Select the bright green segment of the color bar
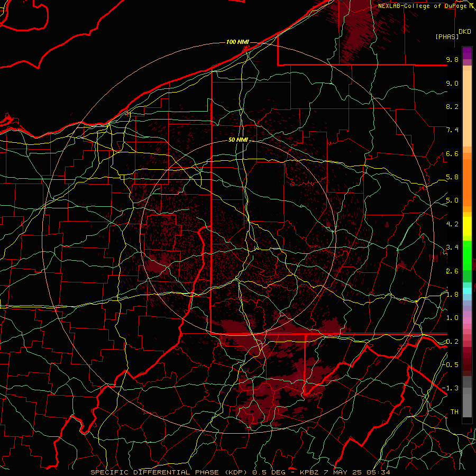 467,255
